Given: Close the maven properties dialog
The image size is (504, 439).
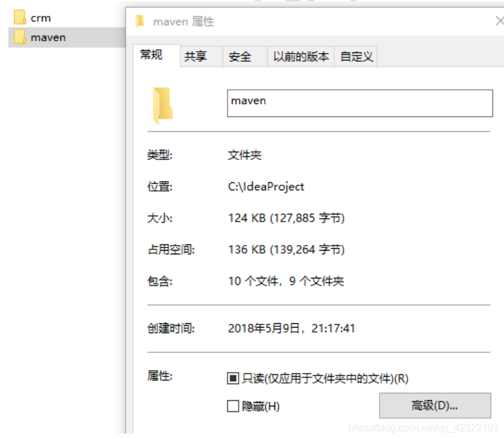Looking at the screenshot, I should coord(499,21).
